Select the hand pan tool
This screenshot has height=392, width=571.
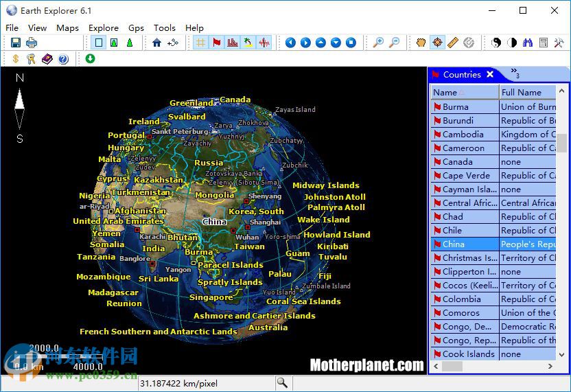(421, 43)
